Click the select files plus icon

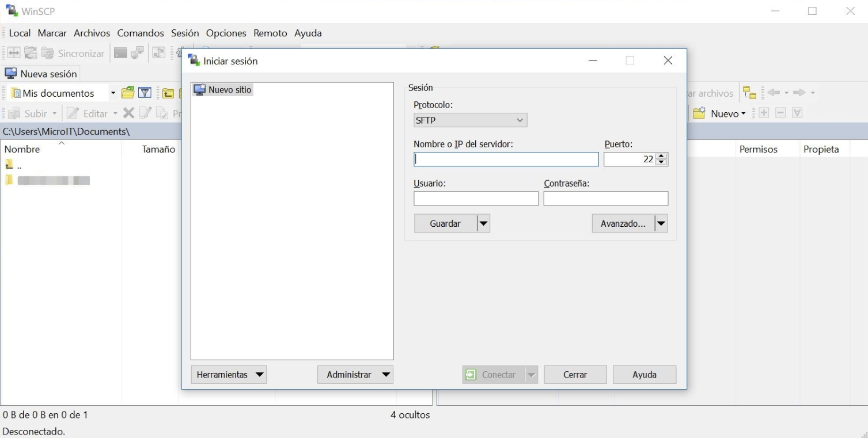764,113
